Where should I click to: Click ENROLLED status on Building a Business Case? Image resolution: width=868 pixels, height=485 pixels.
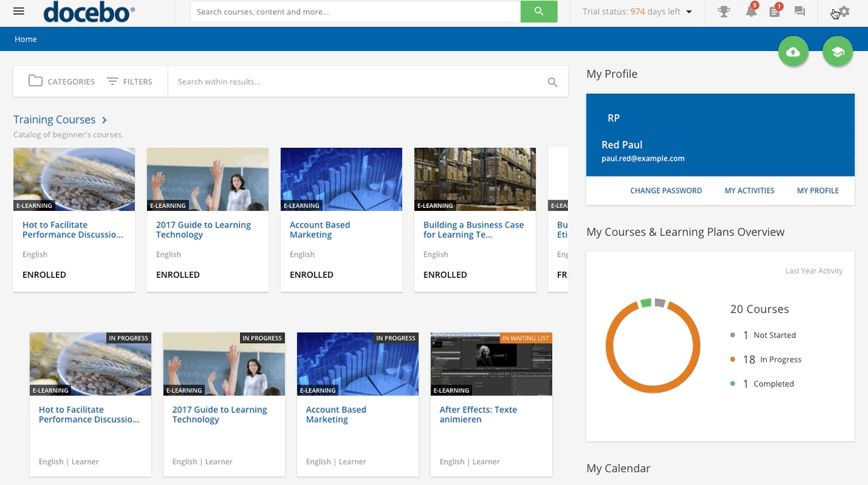pyautogui.click(x=445, y=275)
